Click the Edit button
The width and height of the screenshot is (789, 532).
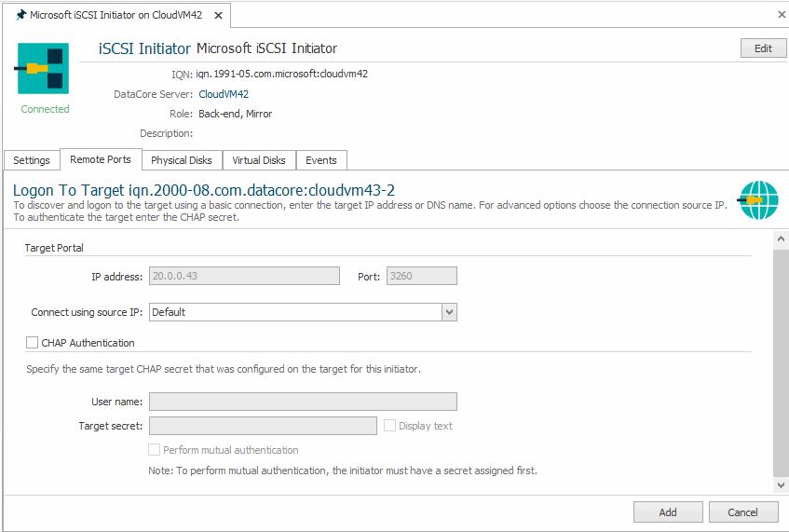pyautogui.click(x=762, y=48)
